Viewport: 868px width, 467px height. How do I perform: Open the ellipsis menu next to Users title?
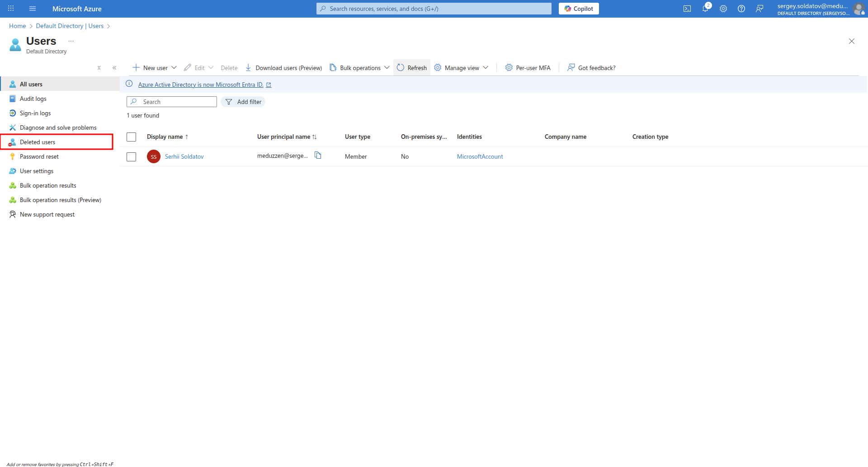[x=71, y=41]
